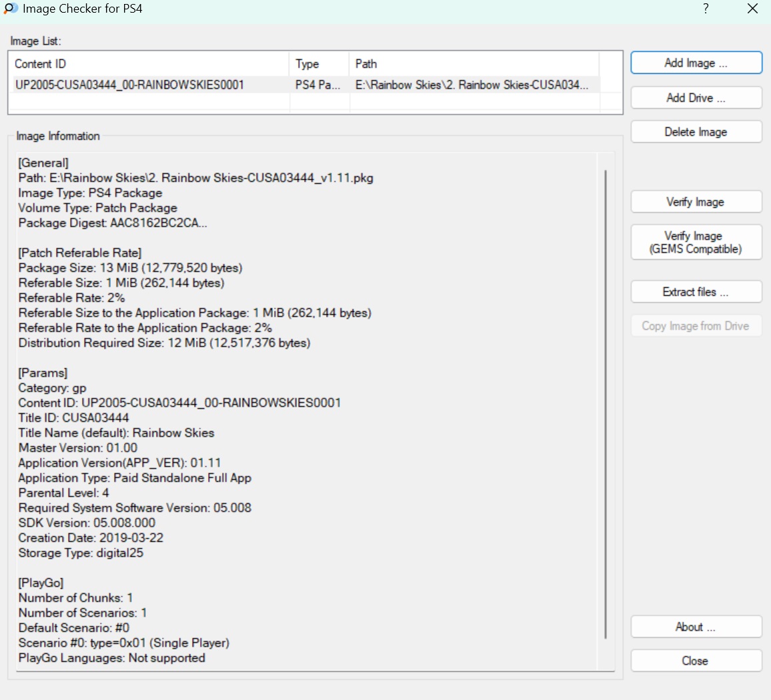Click 'Image Type: PS4 Package' line
Screen dimensions: 771x700
point(90,193)
